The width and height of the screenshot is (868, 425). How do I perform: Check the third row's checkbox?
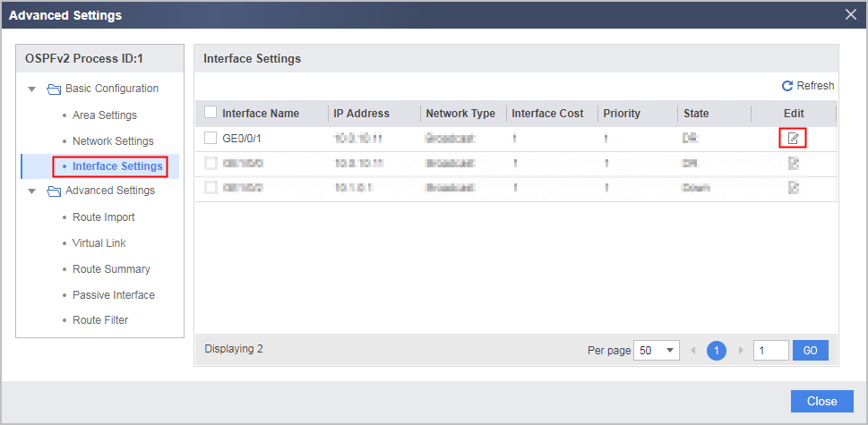pos(211,188)
